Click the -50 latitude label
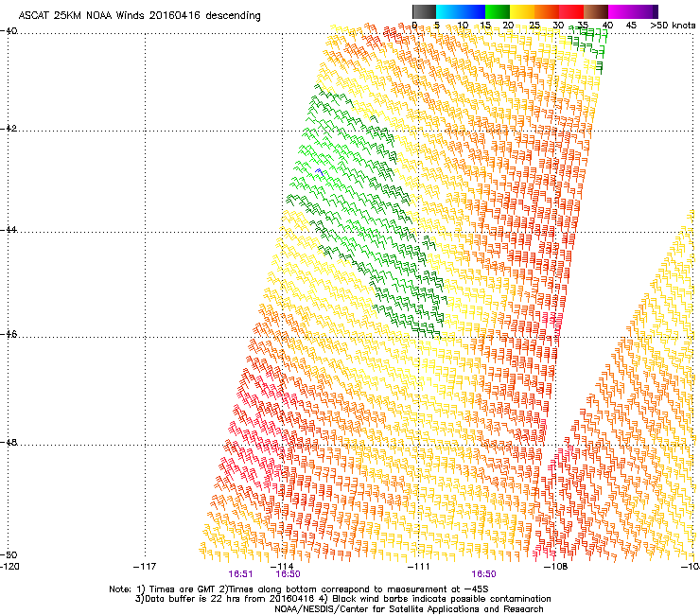This screenshot has width=700, height=615. pyautogui.click(x=9, y=554)
